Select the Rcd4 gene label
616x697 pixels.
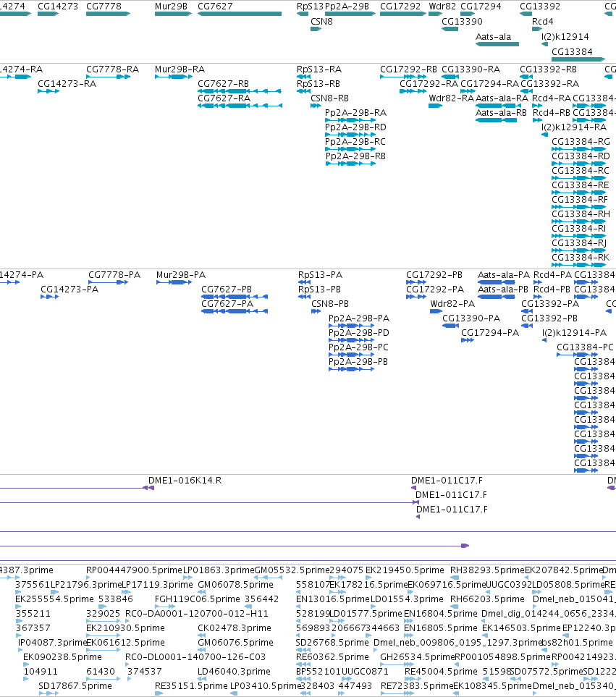click(543, 22)
